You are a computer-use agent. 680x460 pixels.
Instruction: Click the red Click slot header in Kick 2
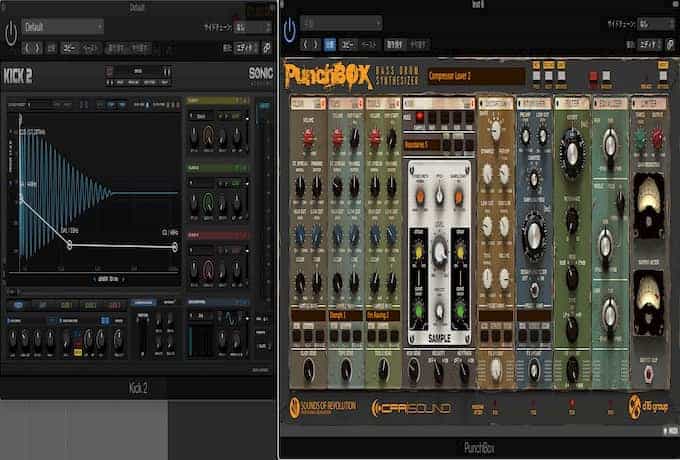218,235
